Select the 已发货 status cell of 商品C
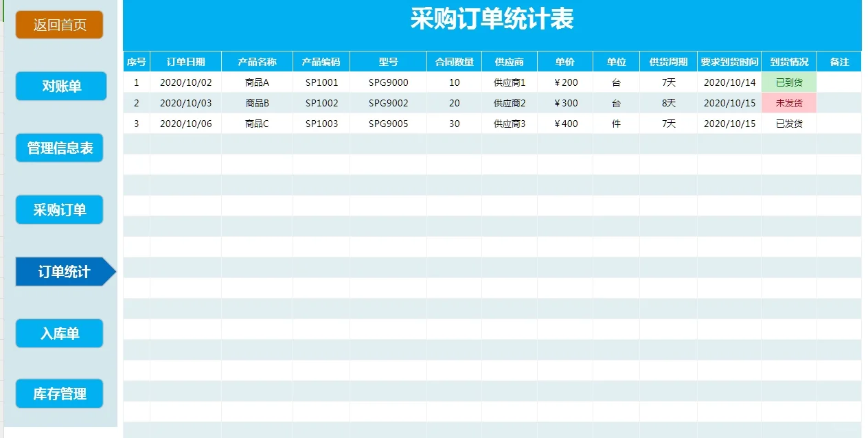The height and width of the screenshot is (438, 868). tap(788, 124)
